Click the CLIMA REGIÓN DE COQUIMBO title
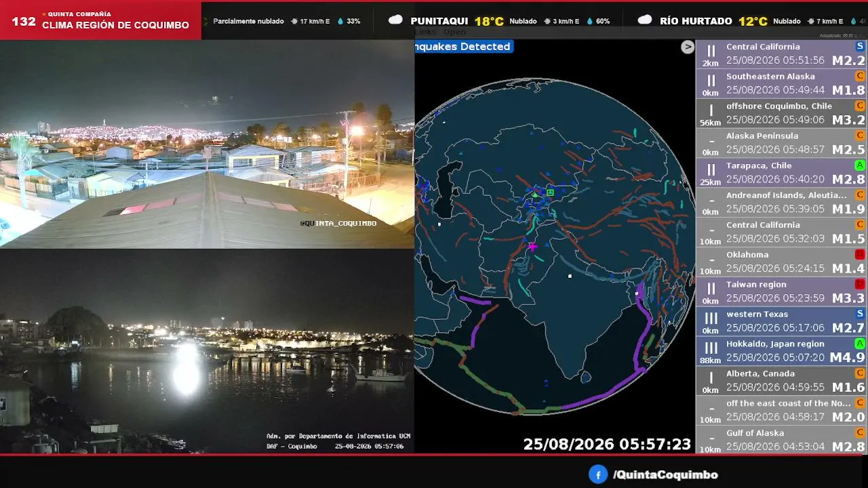 pyautogui.click(x=115, y=25)
